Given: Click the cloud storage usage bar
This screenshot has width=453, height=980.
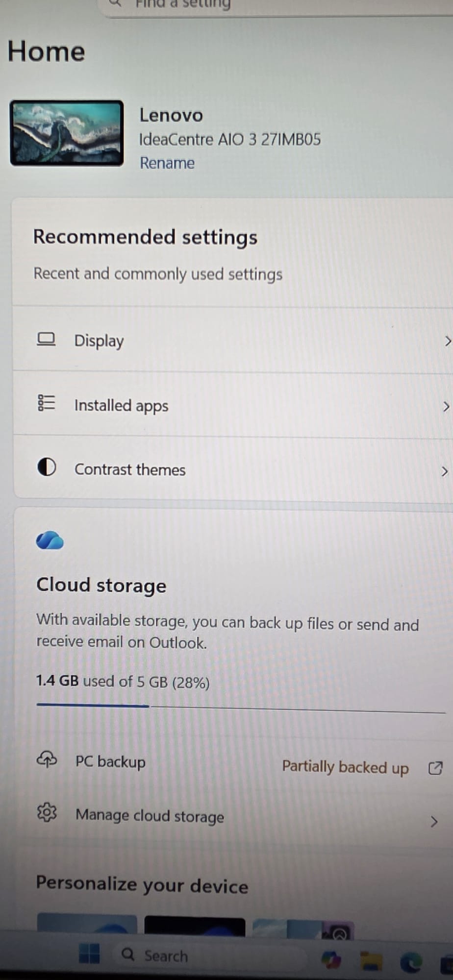Looking at the screenshot, I should (240, 708).
